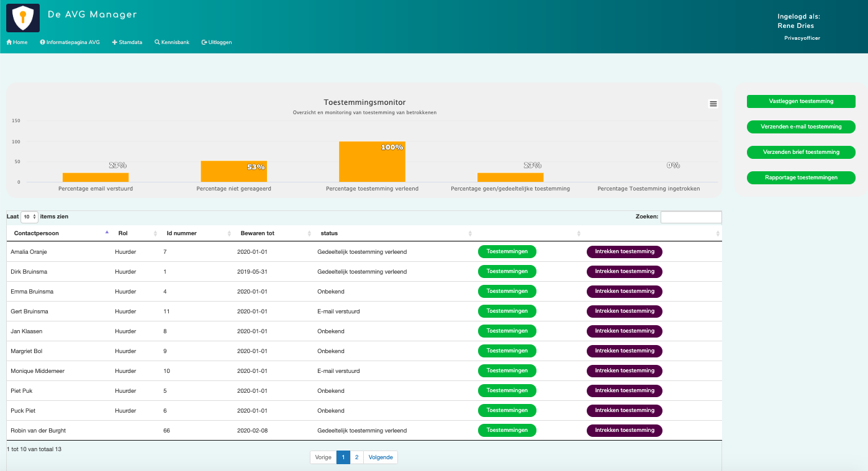Click Verzenden e-mail toestemming button
Image resolution: width=868 pixels, height=471 pixels.
click(x=801, y=127)
